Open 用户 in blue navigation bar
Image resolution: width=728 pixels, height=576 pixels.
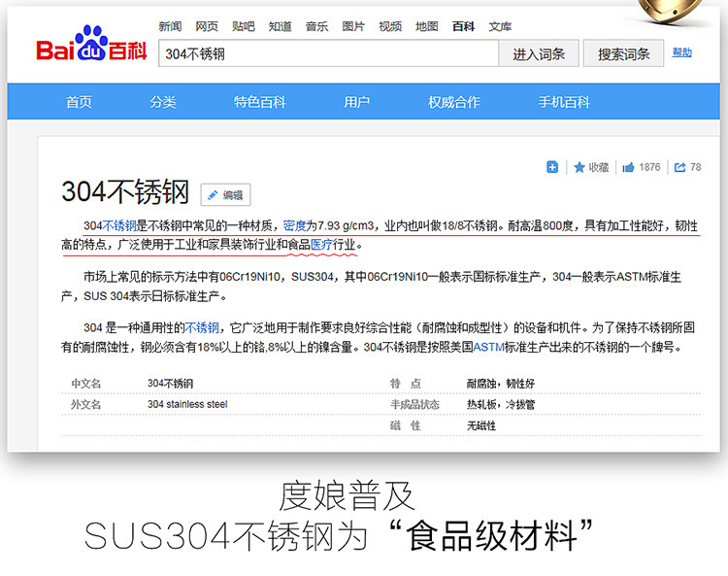[356, 102]
